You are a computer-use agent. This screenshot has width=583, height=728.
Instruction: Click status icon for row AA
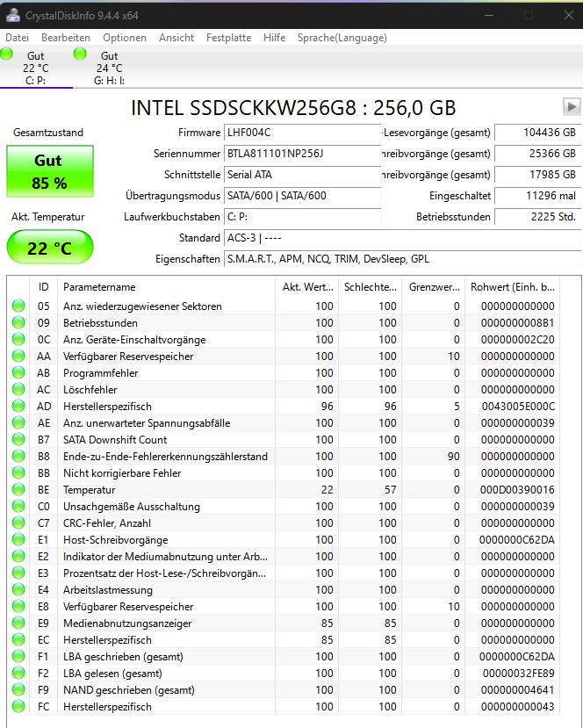18,357
